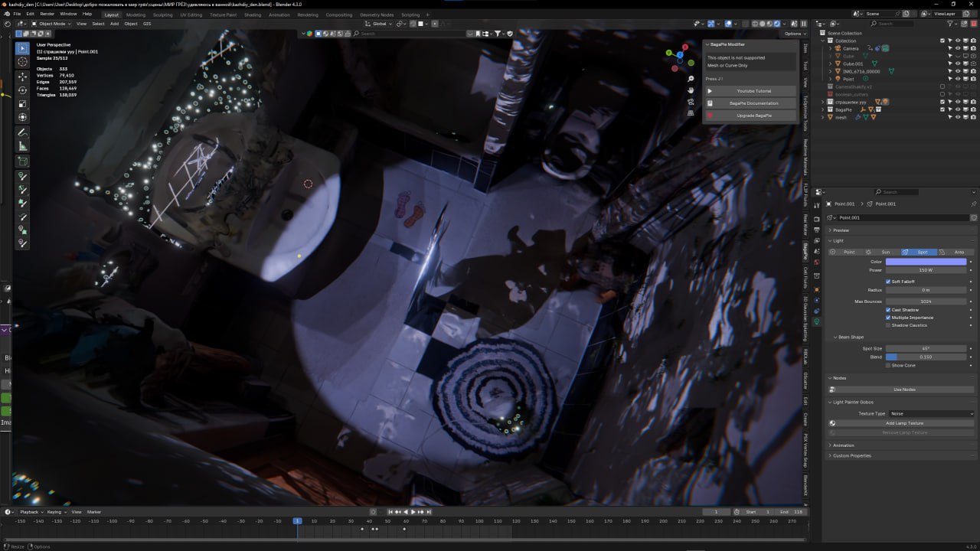Expand the Custom Properties panel
Screen dimensions: 980x551
(851, 455)
